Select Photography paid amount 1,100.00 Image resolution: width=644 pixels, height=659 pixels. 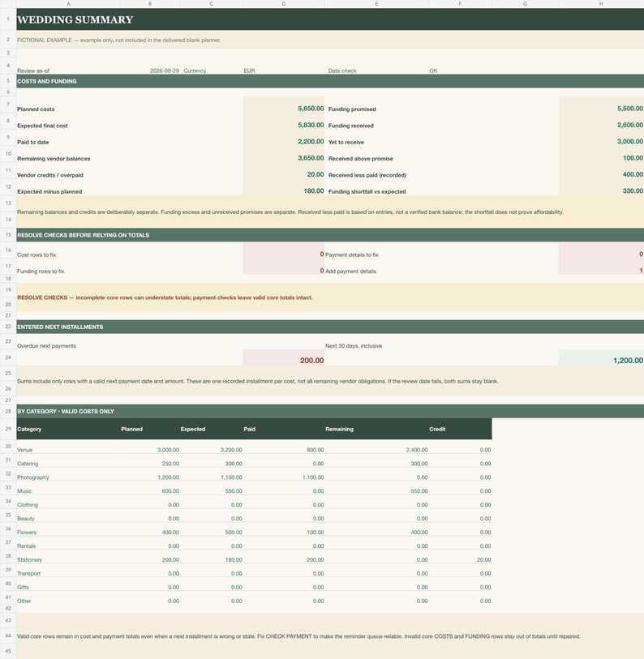313,477
